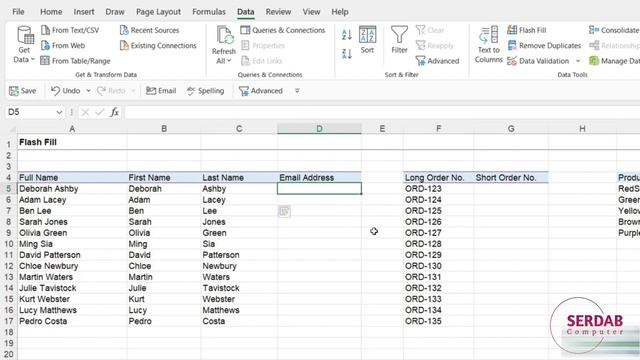This screenshot has width=640, height=360.
Task: Launch Text to Columns wizard
Action: 489,45
